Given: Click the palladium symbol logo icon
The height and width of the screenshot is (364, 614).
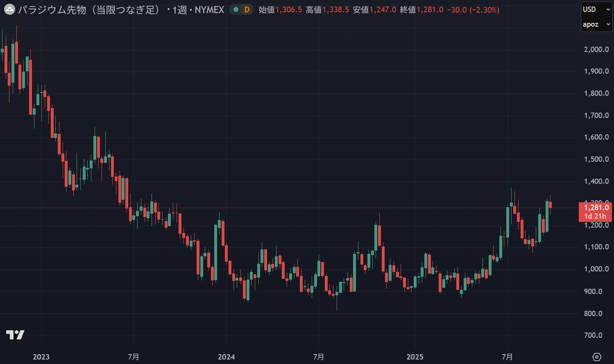Looking at the screenshot, I should tap(9, 9).
